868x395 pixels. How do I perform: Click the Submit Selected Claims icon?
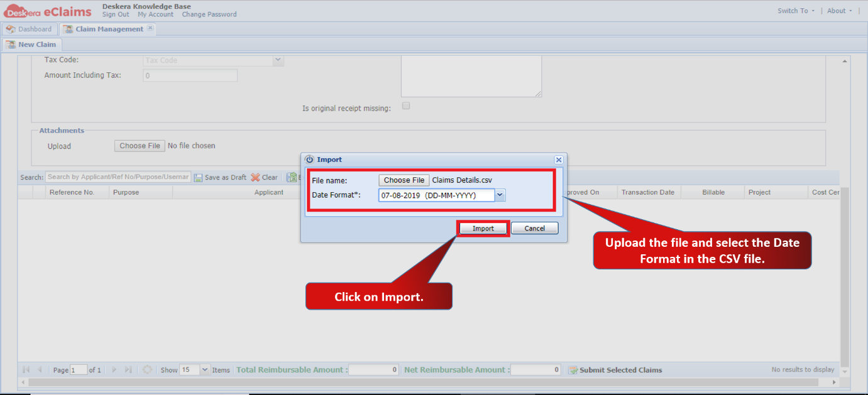point(573,370)
